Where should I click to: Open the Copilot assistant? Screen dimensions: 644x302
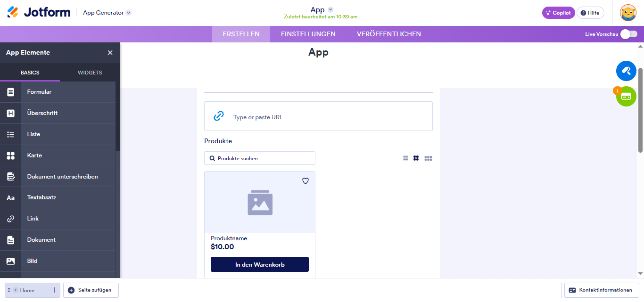pyautogui.click(x=558, y=13)
